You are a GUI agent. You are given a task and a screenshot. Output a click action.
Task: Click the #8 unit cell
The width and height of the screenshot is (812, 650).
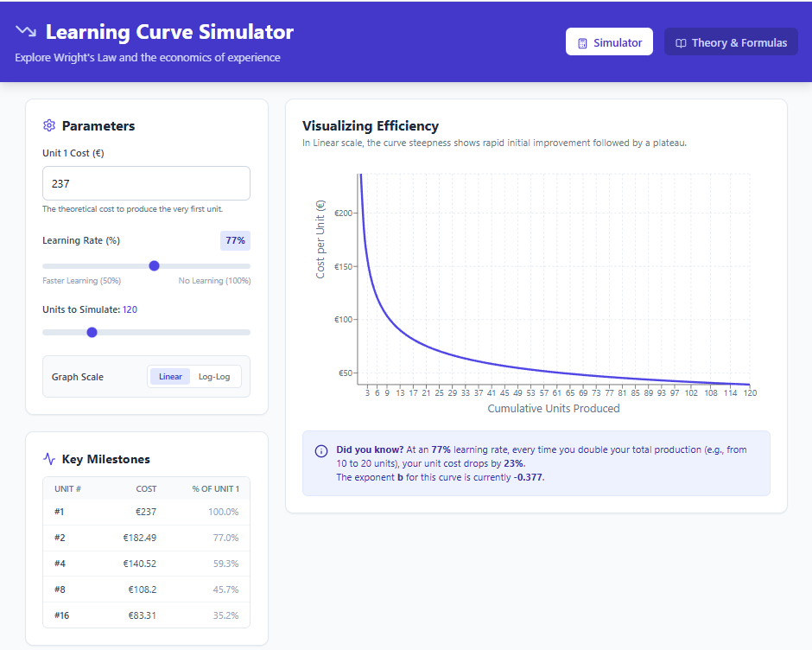pyautogui.click(x=60, y=589)
